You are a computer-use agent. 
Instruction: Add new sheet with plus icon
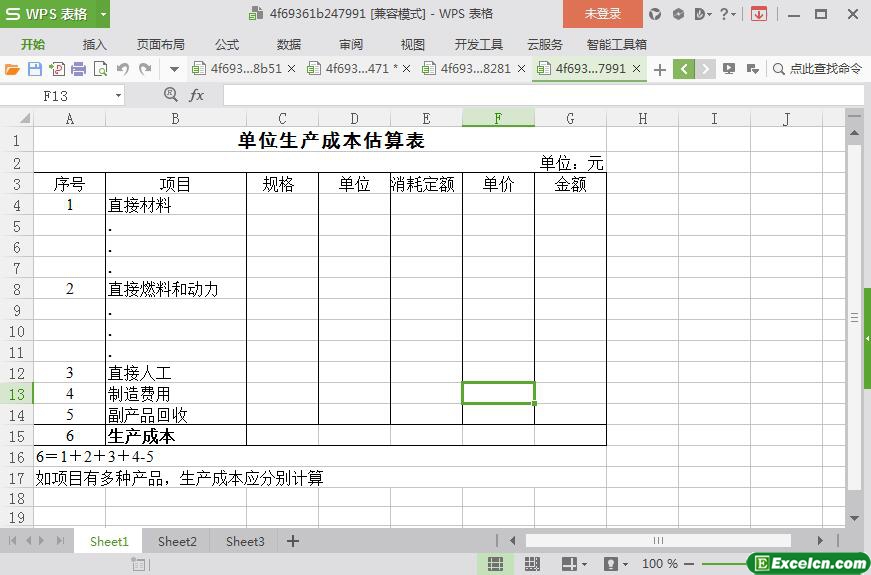(x=293, y=541)
